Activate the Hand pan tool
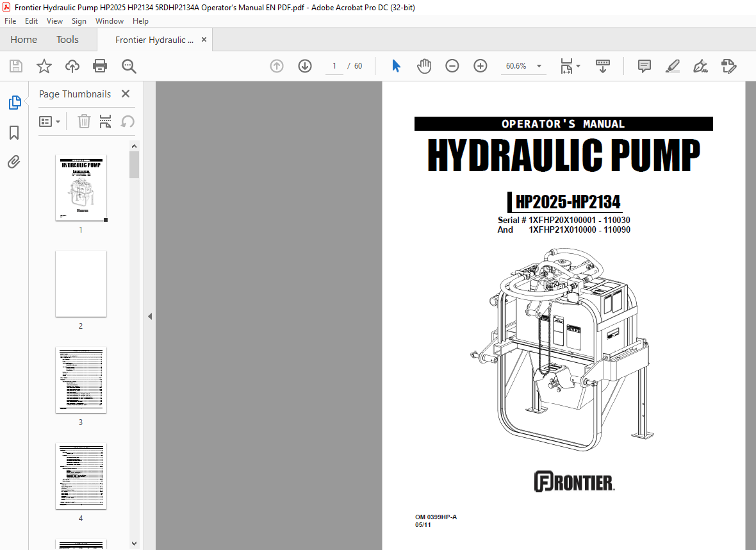Image resolution: width=756 pixels, height=550 pixels. pyautogui.click(x=423, y=66)
